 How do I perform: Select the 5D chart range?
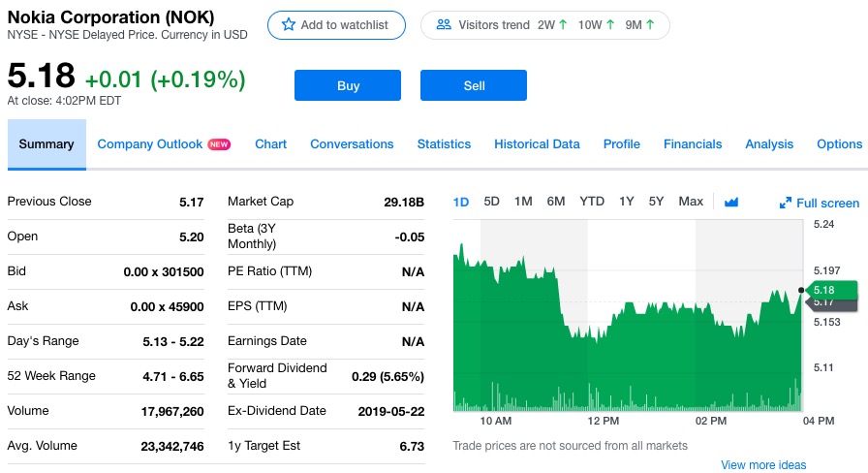click(x=491, y=201)
